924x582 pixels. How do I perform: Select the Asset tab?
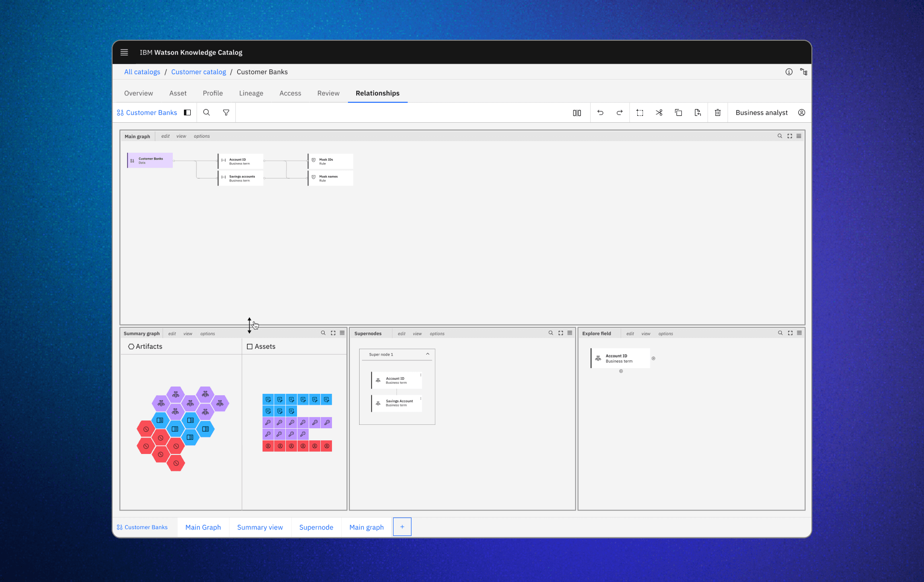(x=178, y=93)
